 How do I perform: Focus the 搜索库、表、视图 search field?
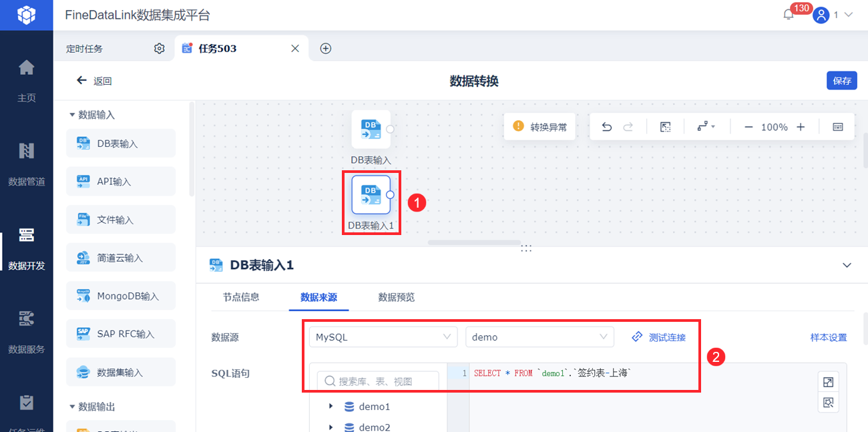[378, 381]
